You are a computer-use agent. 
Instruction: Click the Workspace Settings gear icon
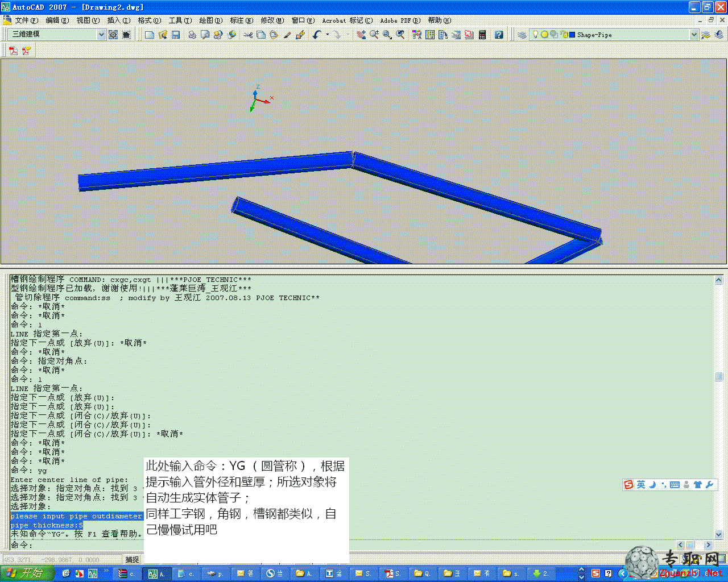pos(113,35)
